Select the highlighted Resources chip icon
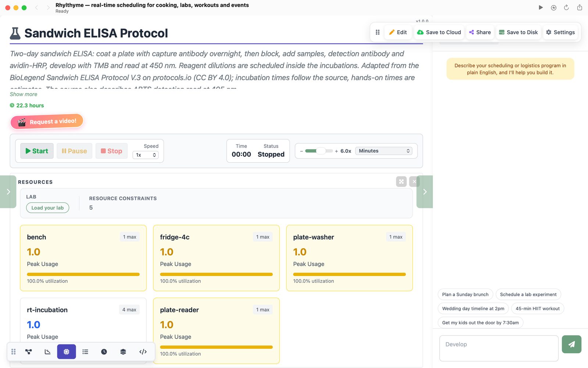588x368 pixels. coord(67,352)
